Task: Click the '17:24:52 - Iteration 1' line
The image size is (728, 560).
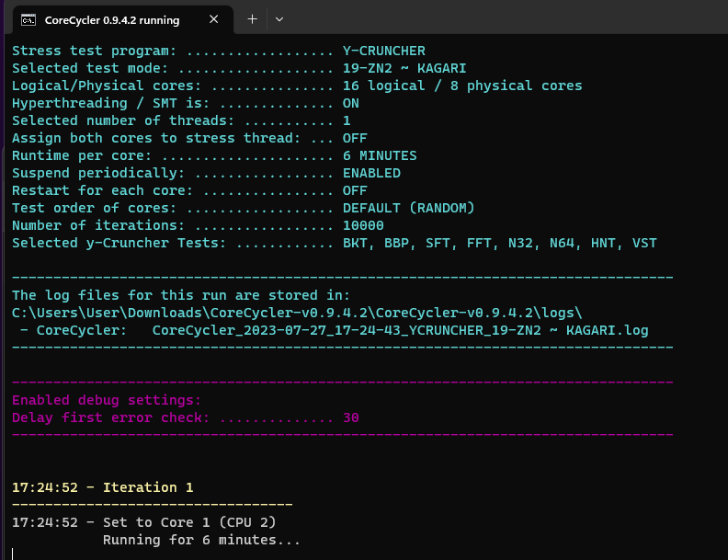Action: 103,487
